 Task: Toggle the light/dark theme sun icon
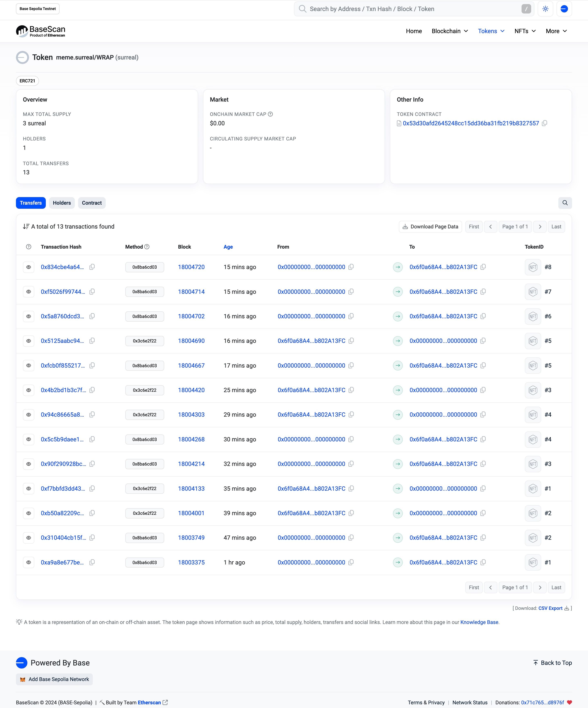pos(545,9)
